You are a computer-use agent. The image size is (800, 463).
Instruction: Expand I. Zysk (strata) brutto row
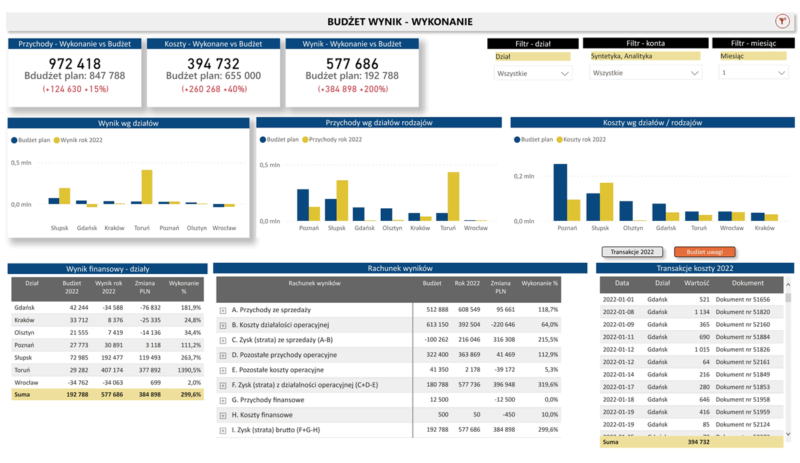click(x=223, y=430)
